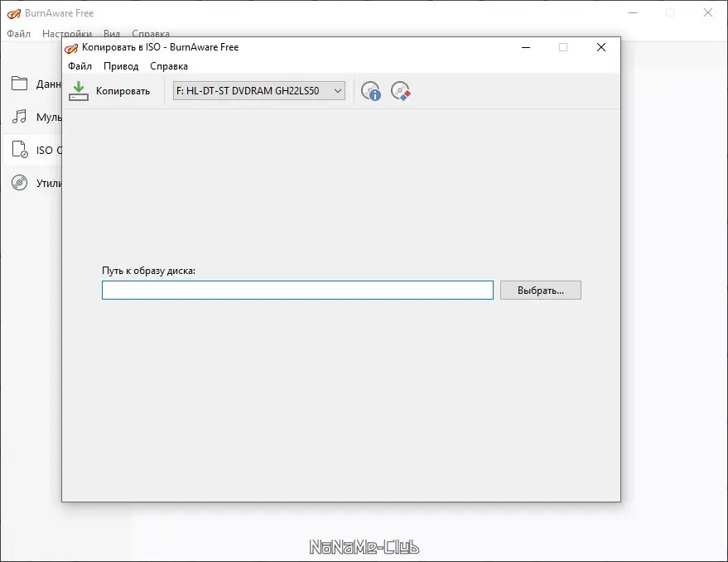Viewport: 728px width, 562px height.
Task: Open the Файл menu in Копировать в ISO window
Action: [80, 66]
